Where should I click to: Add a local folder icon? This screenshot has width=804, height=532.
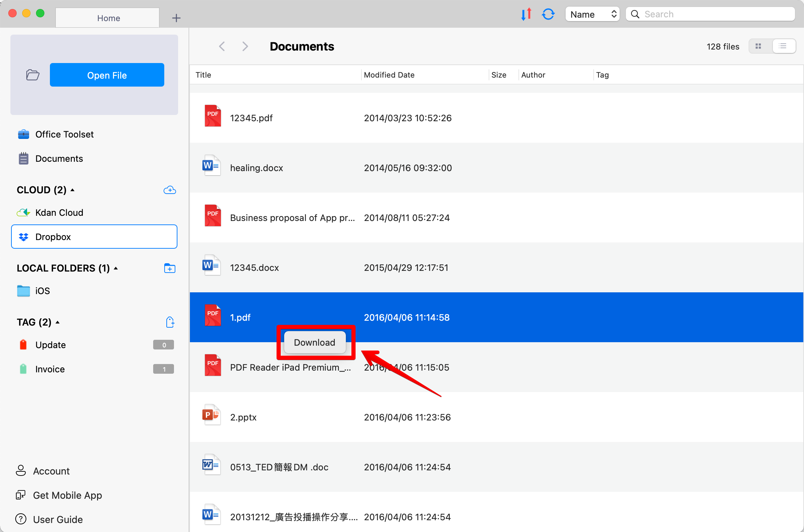[169, 268]
